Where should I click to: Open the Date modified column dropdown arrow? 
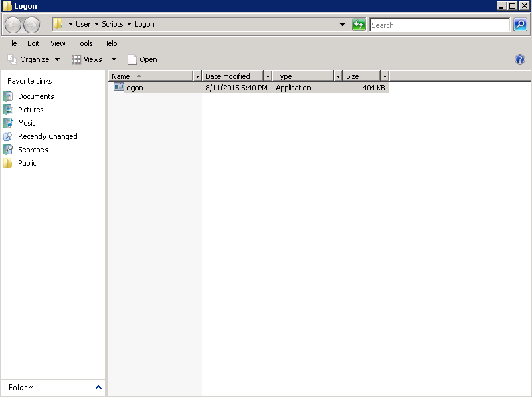(268, 76)
